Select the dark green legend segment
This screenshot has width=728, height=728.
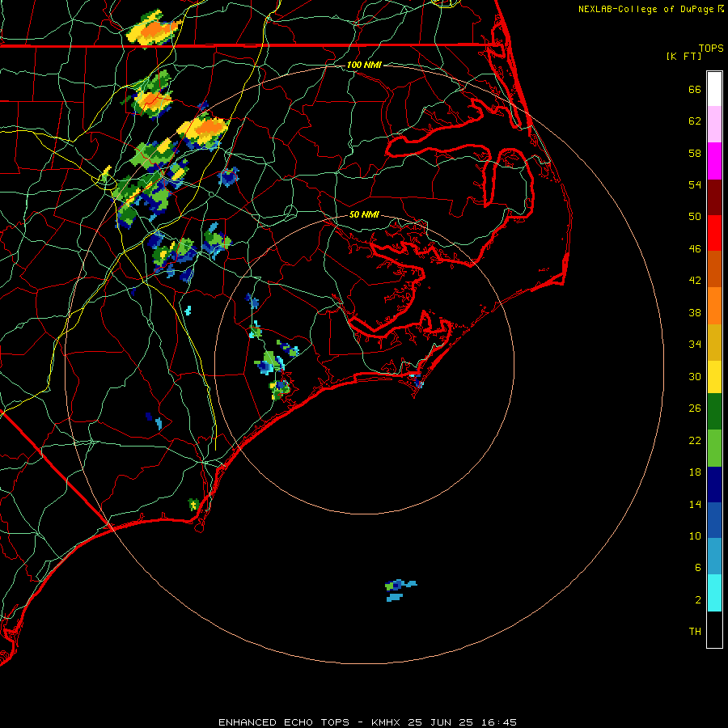[x=714, y=412]
